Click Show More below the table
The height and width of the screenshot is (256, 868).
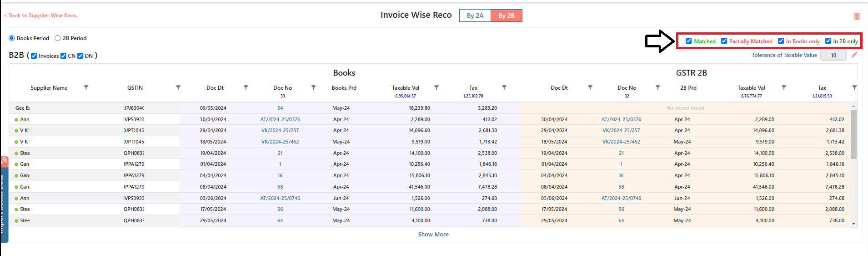(x=433, y=235)
